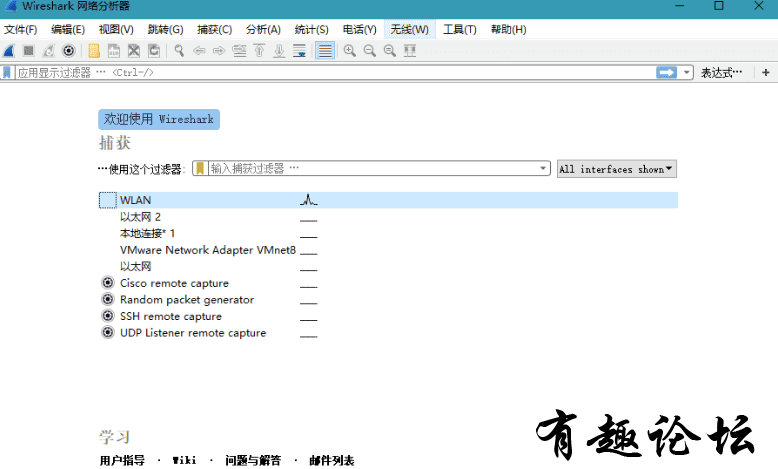Click the find packet magnifier icon
The image size is (778, 469).
point(179,51)
